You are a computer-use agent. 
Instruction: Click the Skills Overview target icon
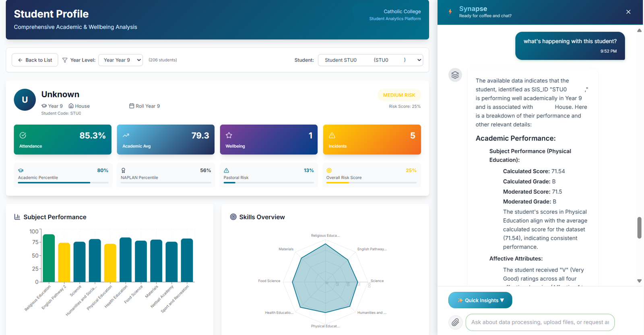(233, 217)
